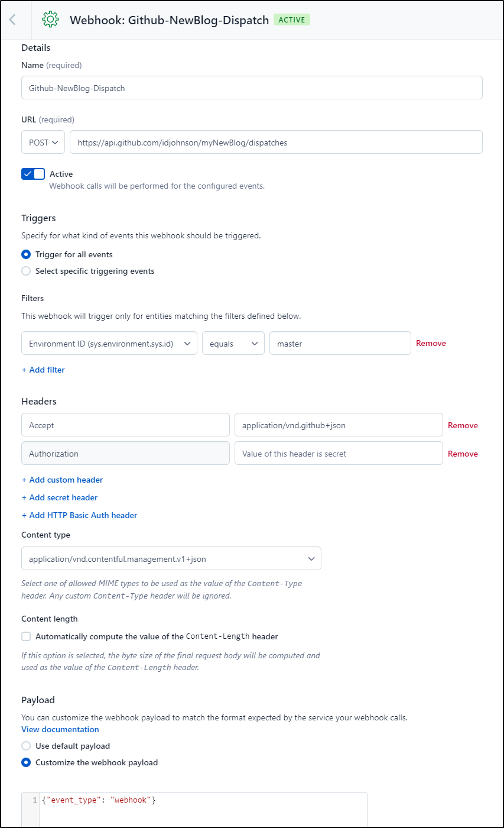Image resolution: width=504 pixels, height=828 pixels.
Task: Select Use default payload option
Action: click(26, 746)
